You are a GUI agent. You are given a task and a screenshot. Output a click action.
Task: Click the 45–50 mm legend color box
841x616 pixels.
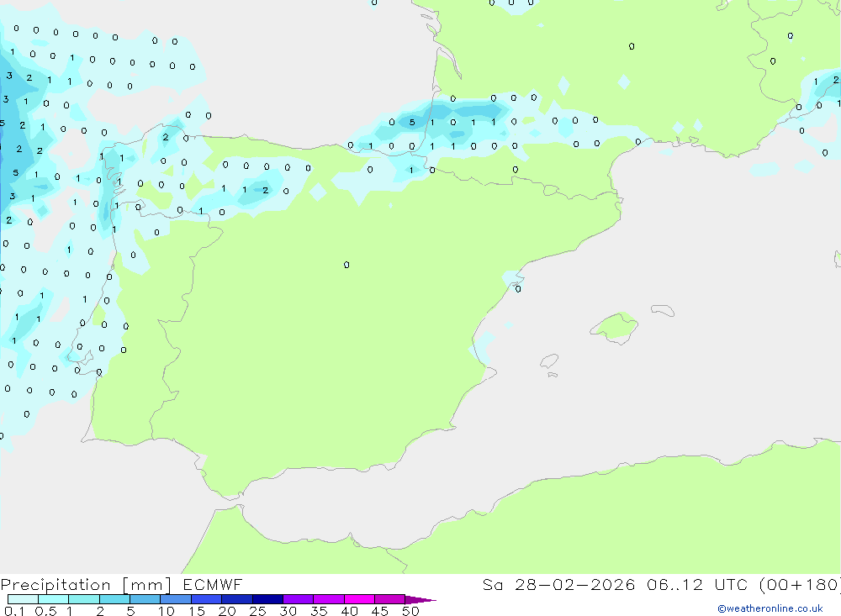click(389, 599)
